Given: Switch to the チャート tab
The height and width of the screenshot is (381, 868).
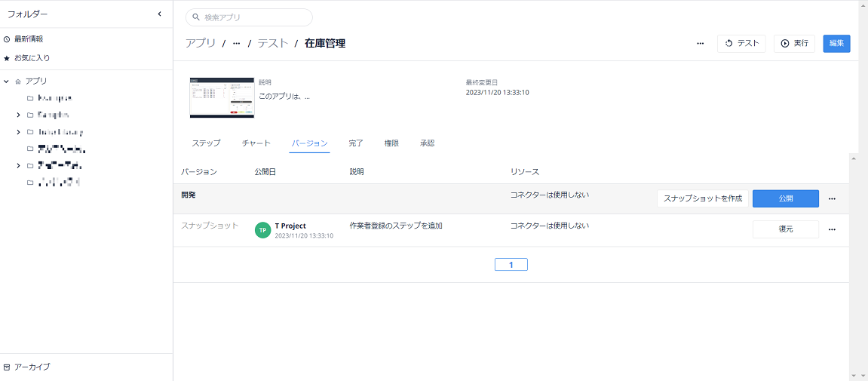Looking at the screenshot, I should [x=256, y=143].
